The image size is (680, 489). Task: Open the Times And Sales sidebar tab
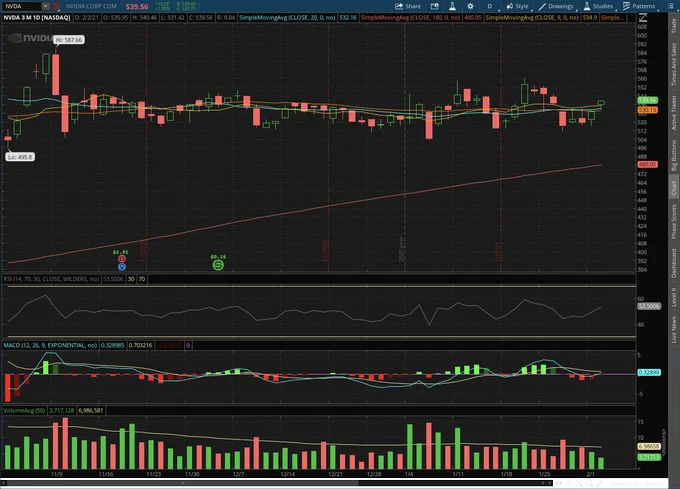[674, 64]
